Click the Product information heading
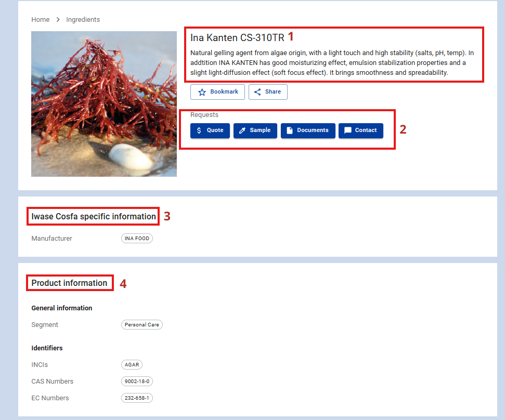The width and height of the screenshot is (505, 420). pyautogui.click(x=69, y=283)
